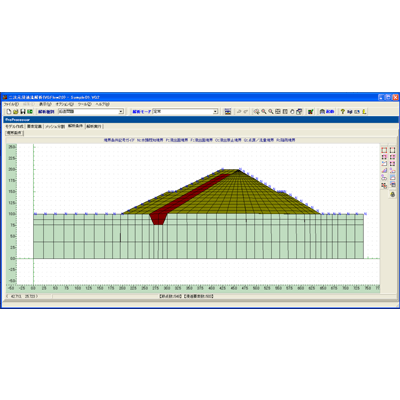This screenshot has width=400, height=400.
Task: Click the green checkmark icon in toolbar
Action: click(x=310, y=112)
